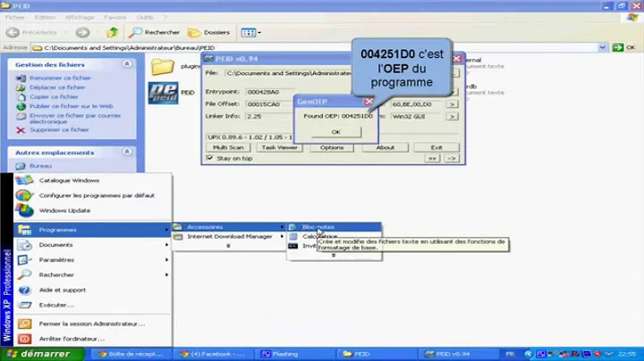Image resolution: width=644 pixels, height=361 pixels.
Task: Click Publier ce fichier sur le Web
Action: (71, 106)
